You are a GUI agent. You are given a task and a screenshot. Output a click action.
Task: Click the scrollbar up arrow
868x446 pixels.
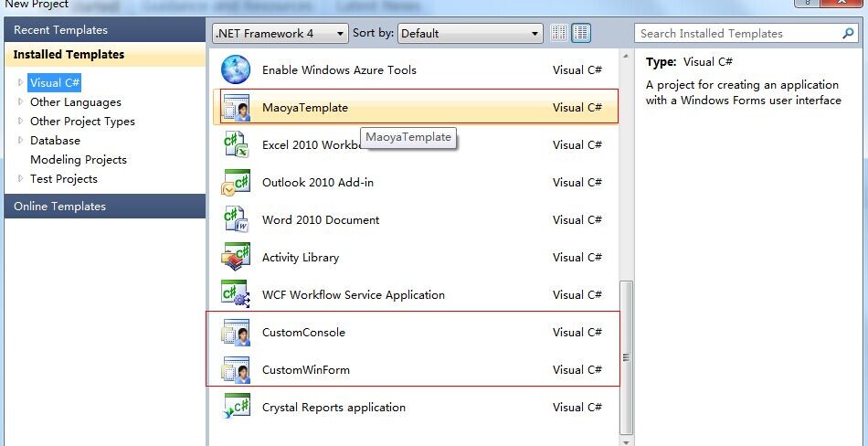(x=626, y=56)
